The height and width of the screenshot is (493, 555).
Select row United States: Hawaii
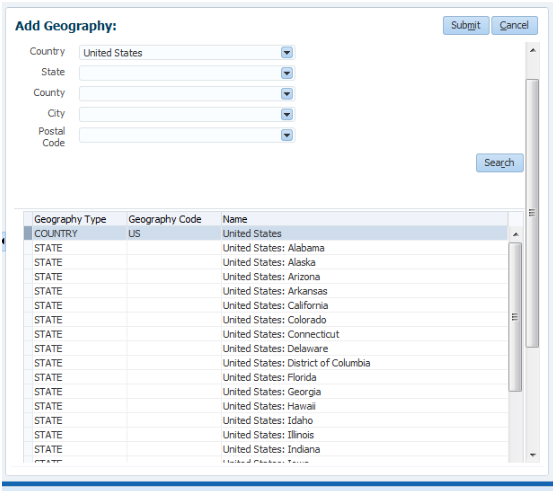coord(266,406)
